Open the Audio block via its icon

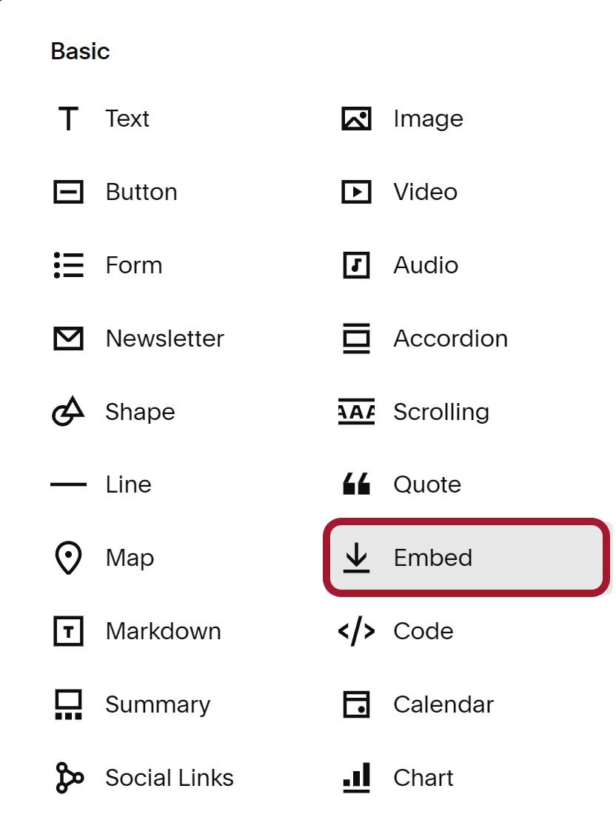(357, 265)
